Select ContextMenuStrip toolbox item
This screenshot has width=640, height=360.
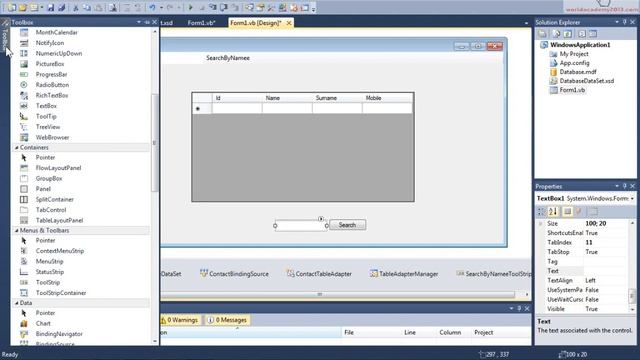tap(60, 251)
